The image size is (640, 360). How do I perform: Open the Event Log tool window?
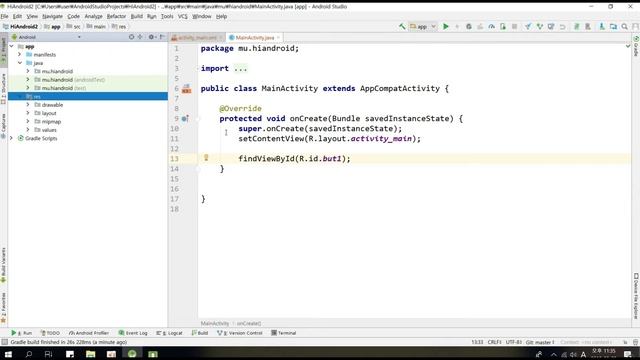coord(133,333)
